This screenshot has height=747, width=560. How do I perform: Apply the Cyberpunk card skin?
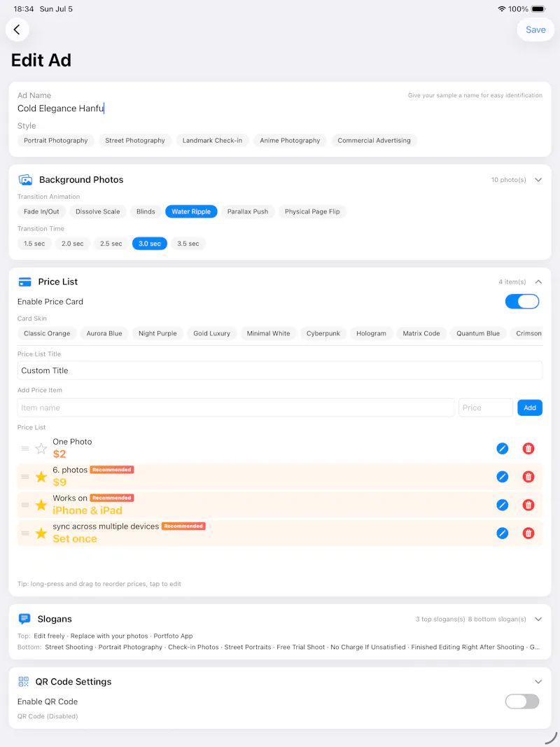323,333
